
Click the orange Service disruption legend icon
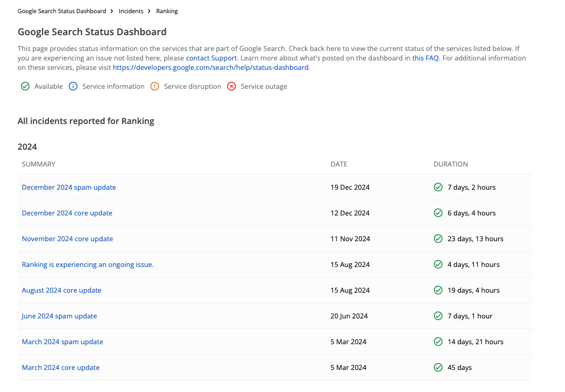(155, 86)
